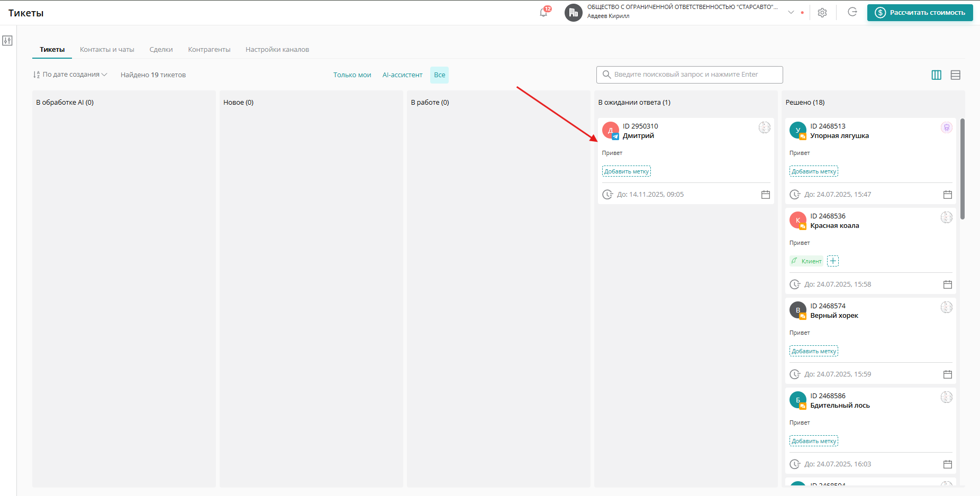Click avatar of Красная коала
This screenshot has width=980, height=496.
pos(798,220)
